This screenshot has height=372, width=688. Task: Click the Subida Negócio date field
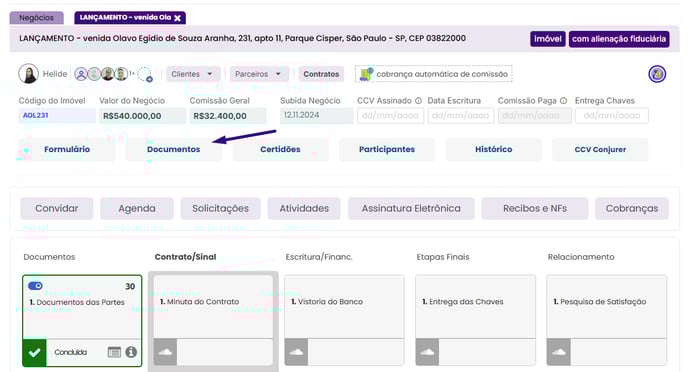click(x=316, y=115)
